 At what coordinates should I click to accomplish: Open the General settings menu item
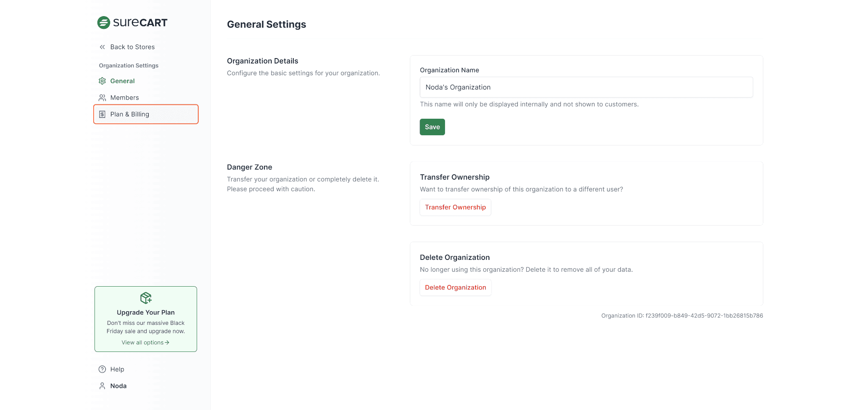(x=122, y=81)
